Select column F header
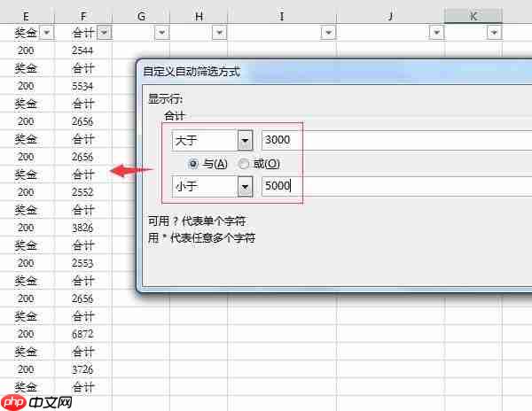Screen dimensions: 532x411 [x=83, y=16]
